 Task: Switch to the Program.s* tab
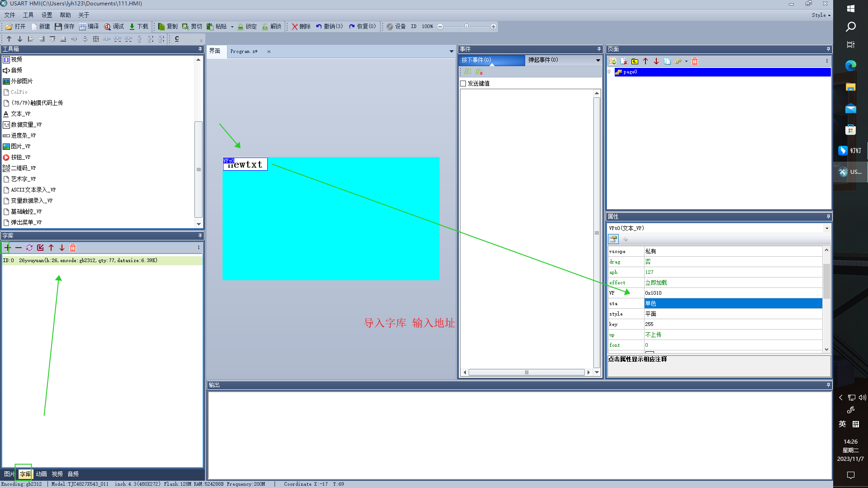pyautogui.click(x=244, y=52)
